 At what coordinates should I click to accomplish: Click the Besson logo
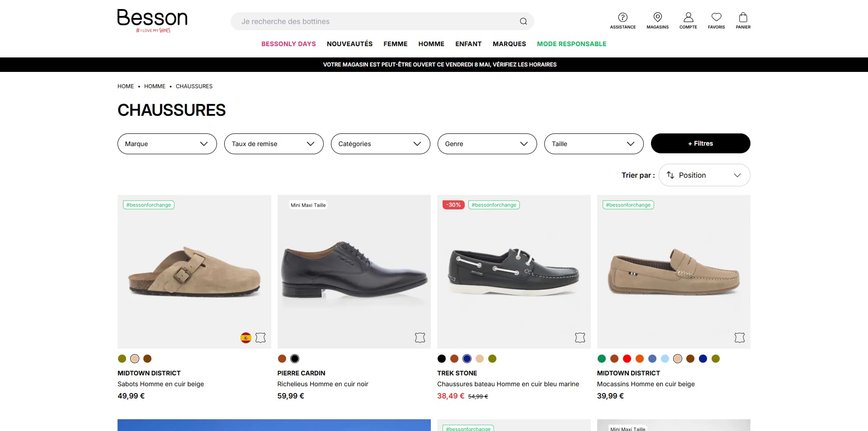pos(152,21)
